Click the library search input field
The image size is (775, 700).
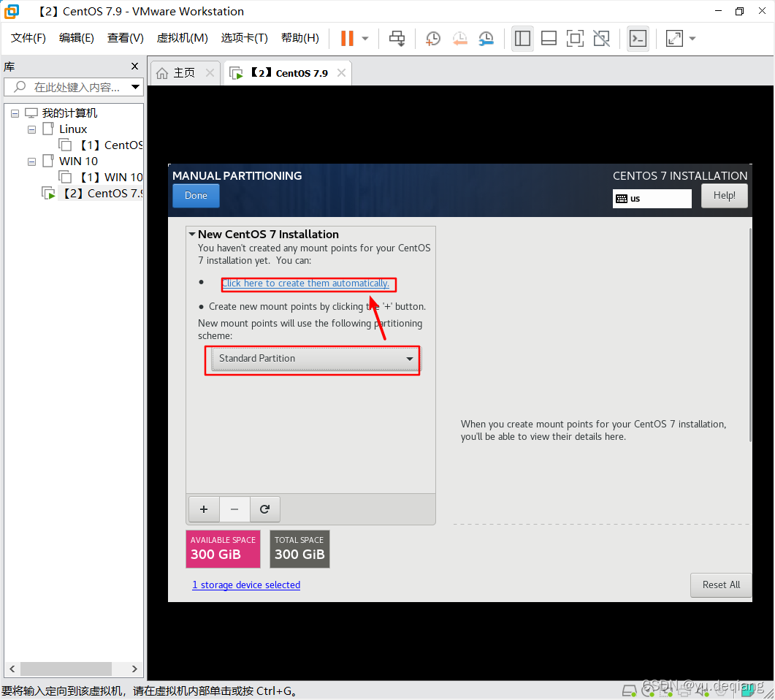(74, 87)
